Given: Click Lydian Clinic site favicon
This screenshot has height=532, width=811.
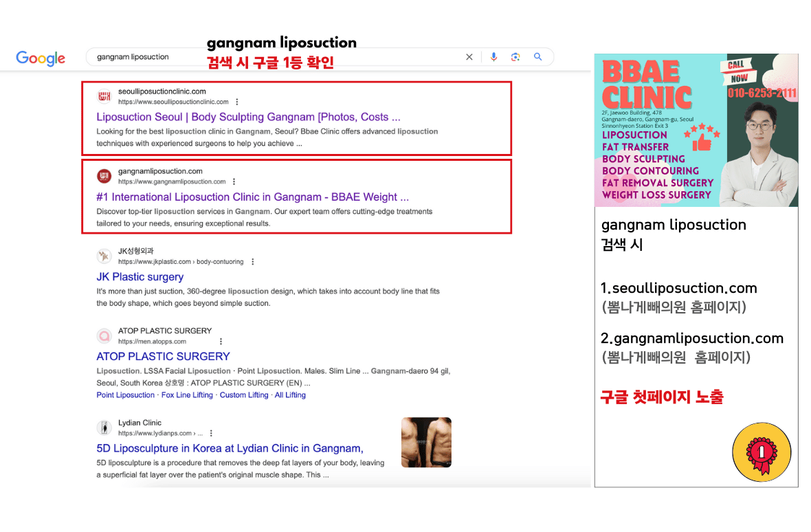Looking at the screenshot, I should [x=104, y=428].
